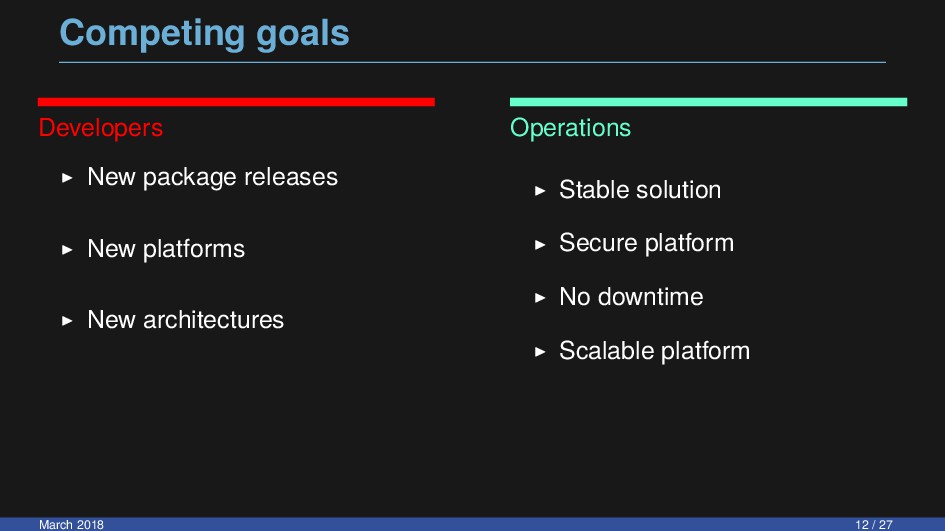Select the New package releases text
This screenshot has height=531, width=945.
click(213, 177)
